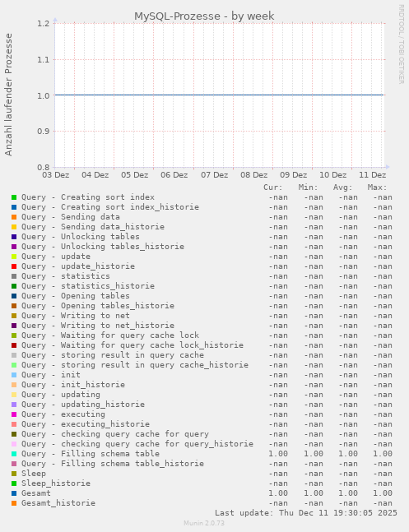
Task: Click the Min: column header
Action: [308, 187]
